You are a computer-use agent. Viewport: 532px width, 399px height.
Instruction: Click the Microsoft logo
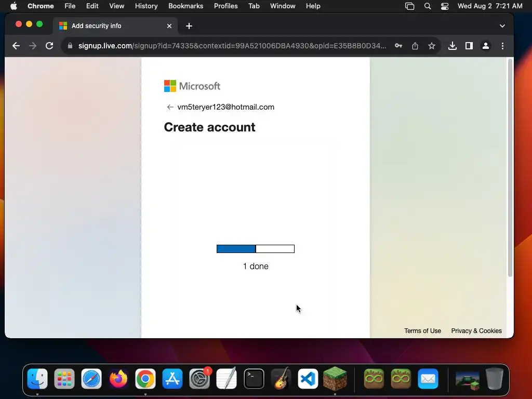tap(192, 86)
